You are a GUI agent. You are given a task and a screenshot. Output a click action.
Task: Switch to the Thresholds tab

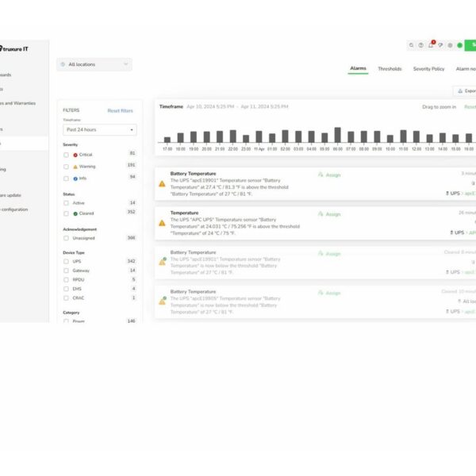pyautogui.click(x=390, y=69)
